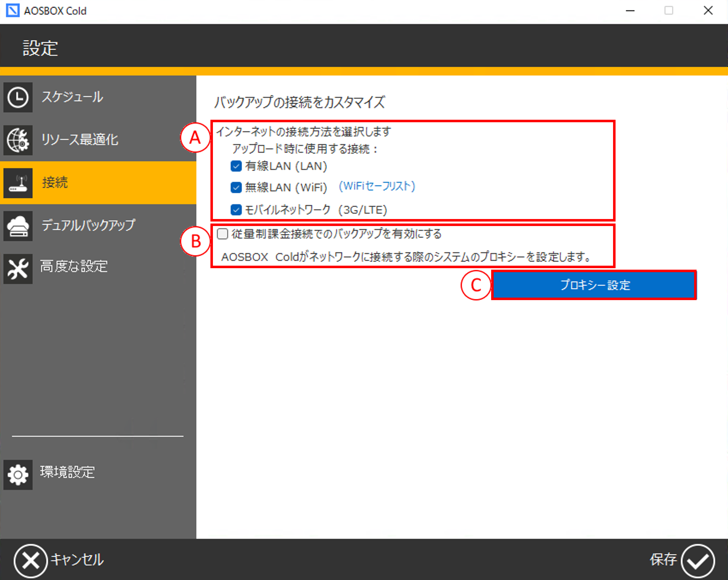The width and height of the screenshot is (728, 580).
Task: Maximize the AOSBOX Cold window
Action: click(669, 10)
